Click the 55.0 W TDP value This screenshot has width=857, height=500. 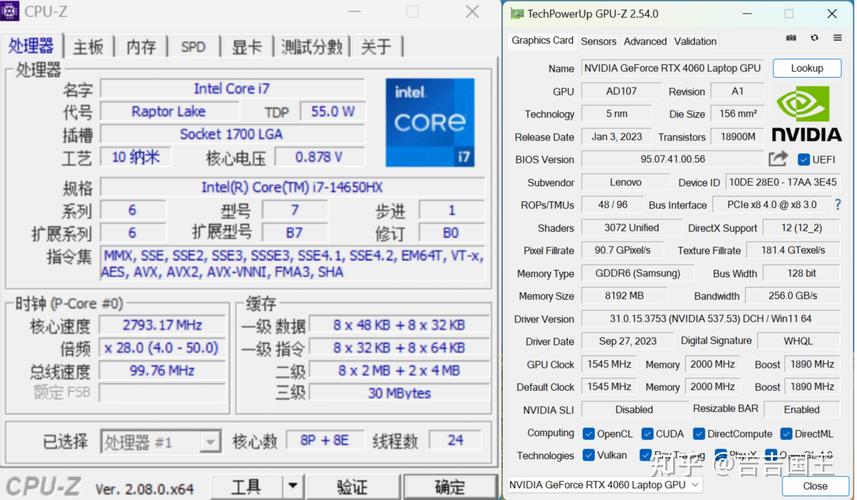pos(333,111)
